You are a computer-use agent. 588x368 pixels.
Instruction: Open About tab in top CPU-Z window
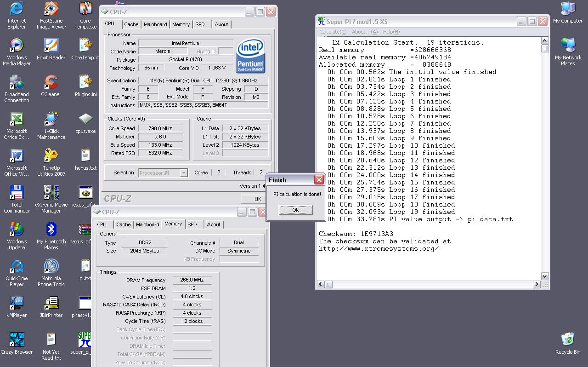[221, 24]
